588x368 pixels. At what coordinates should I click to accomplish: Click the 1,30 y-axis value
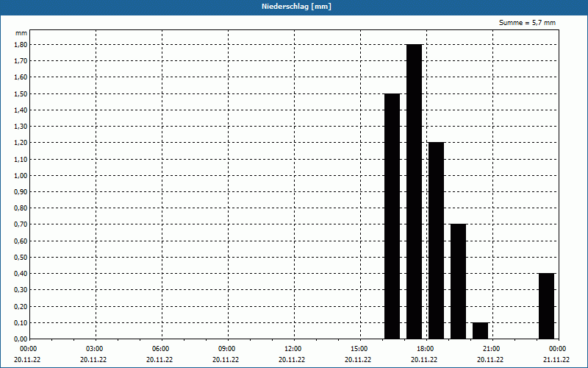point(21,127)
